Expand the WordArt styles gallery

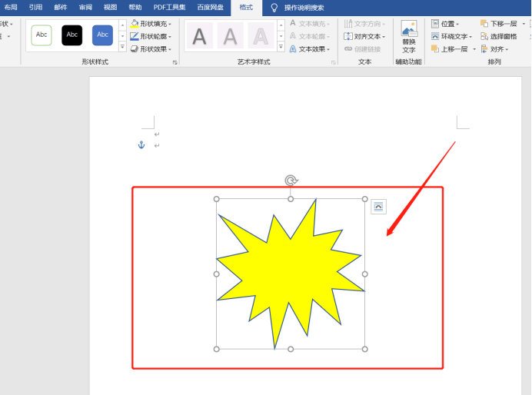click(281, 47)
